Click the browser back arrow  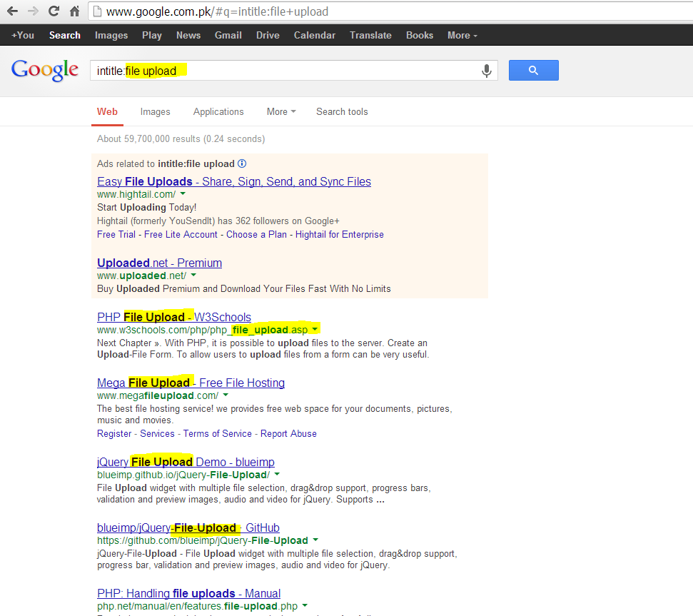12,11
